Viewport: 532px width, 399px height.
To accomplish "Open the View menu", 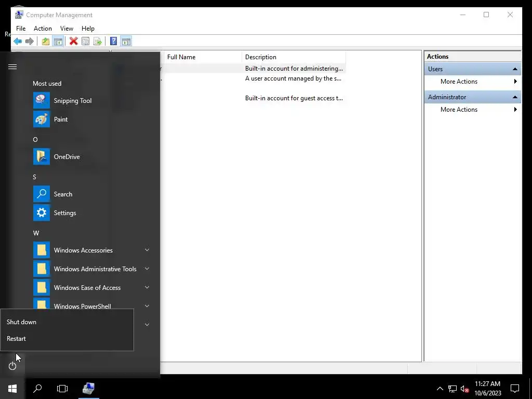I will point(66,29).
